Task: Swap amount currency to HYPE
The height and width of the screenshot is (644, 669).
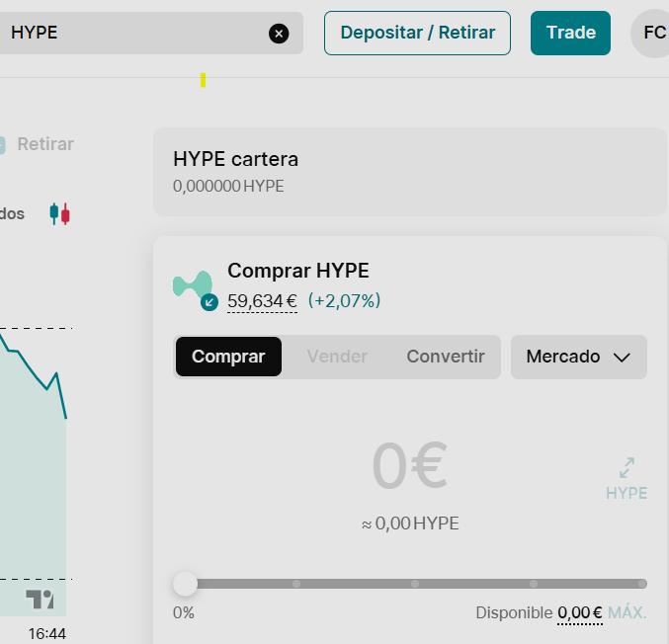Action: coord(627,479)
